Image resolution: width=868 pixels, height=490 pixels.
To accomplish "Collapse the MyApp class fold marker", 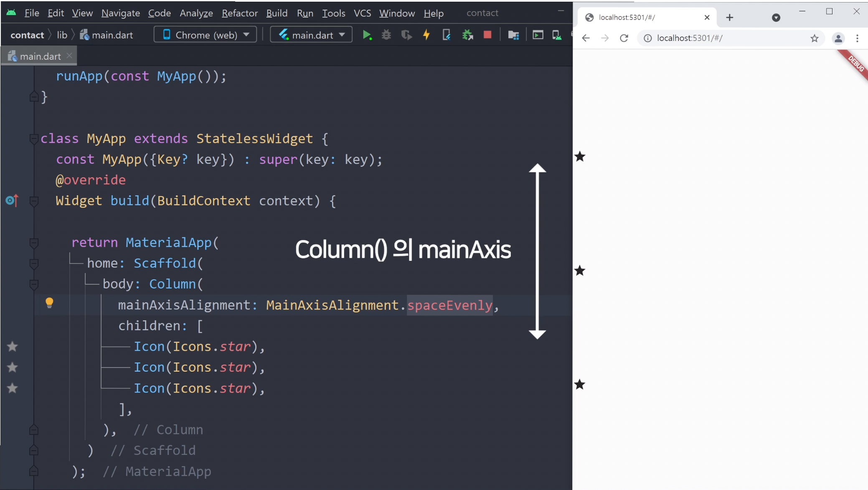I will click(34, 138).
